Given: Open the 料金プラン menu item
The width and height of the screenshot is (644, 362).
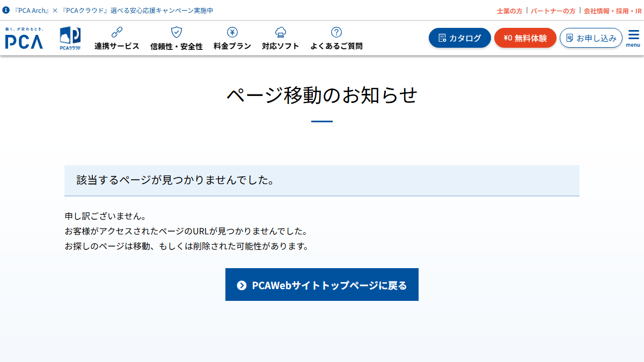Looking at the screenshot, I should coord(232,38).
